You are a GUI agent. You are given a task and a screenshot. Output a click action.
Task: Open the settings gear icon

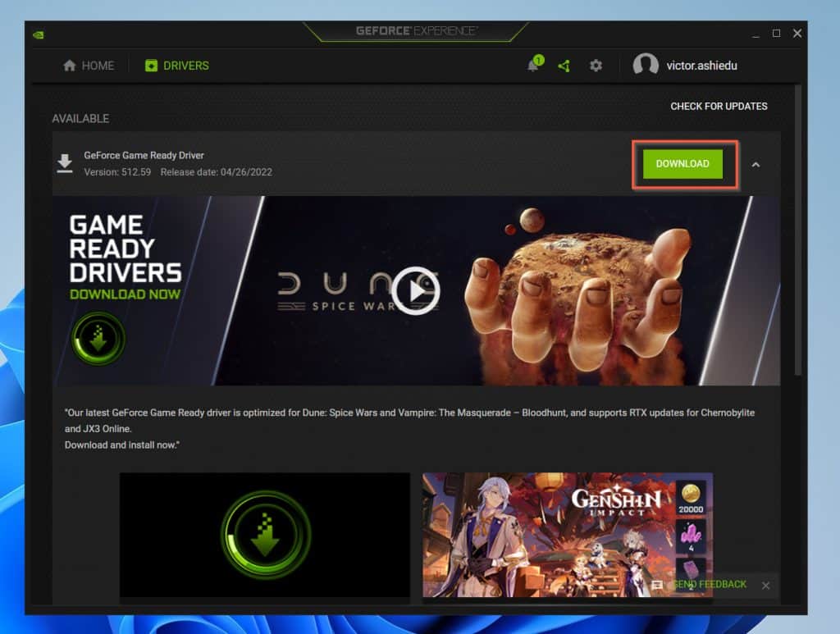point(596,66)
